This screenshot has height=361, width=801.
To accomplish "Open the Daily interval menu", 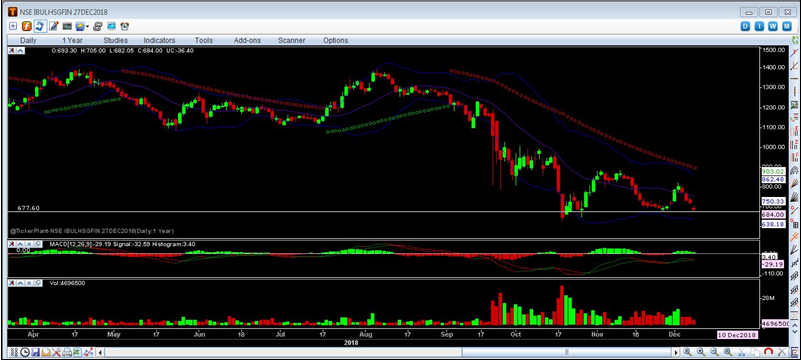I will pos(28,40).
